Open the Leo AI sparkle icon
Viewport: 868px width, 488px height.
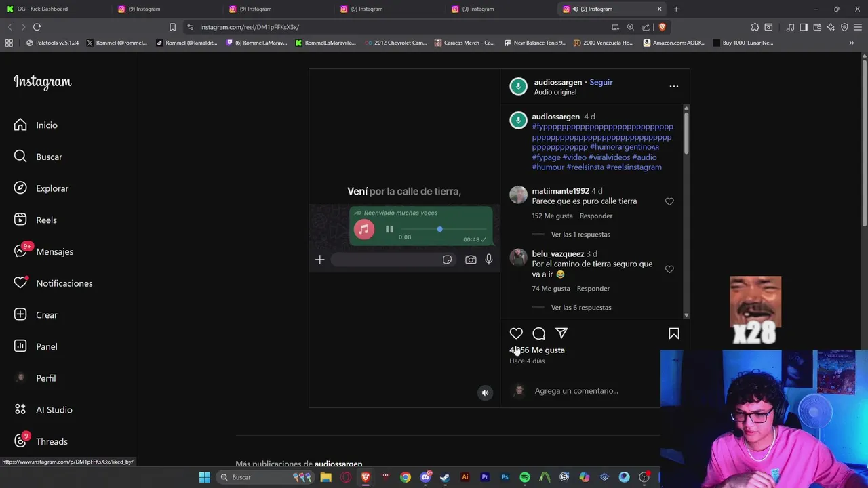831,27
